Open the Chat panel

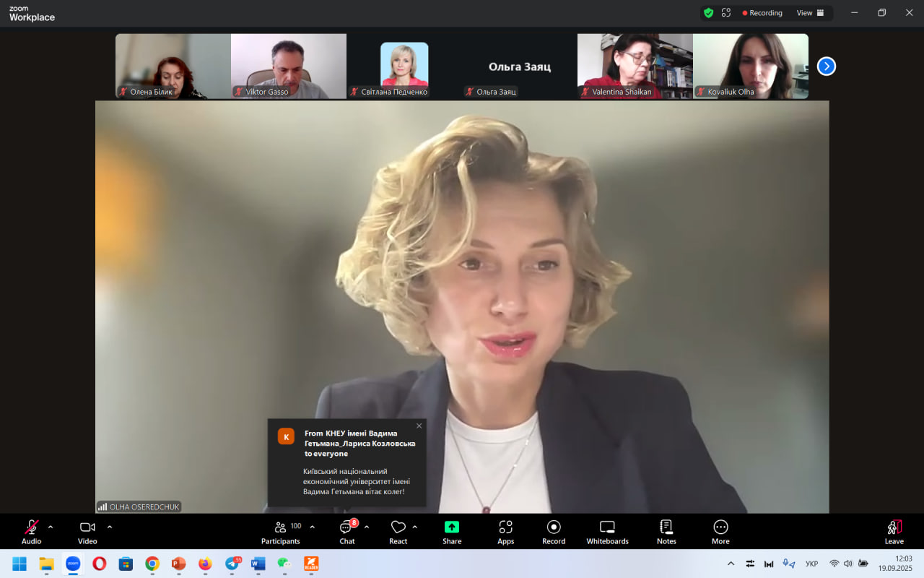point(346,532)
